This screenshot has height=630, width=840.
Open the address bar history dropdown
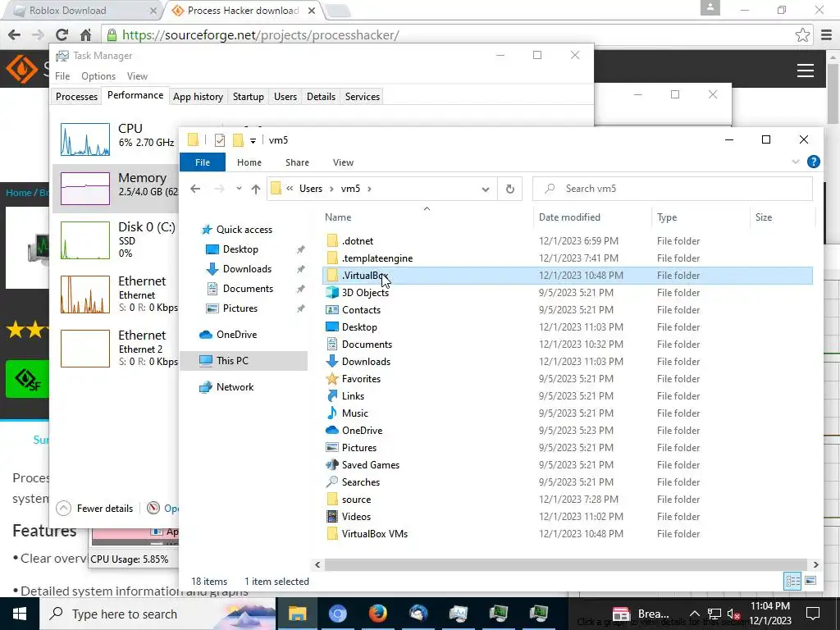pyautogui.click(x=486, y=189)
